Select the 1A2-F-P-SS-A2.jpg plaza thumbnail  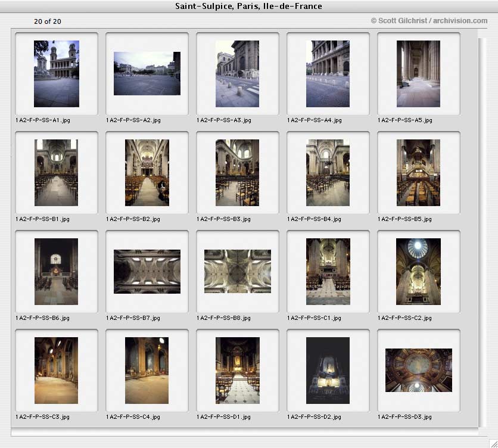pos(147,73)
